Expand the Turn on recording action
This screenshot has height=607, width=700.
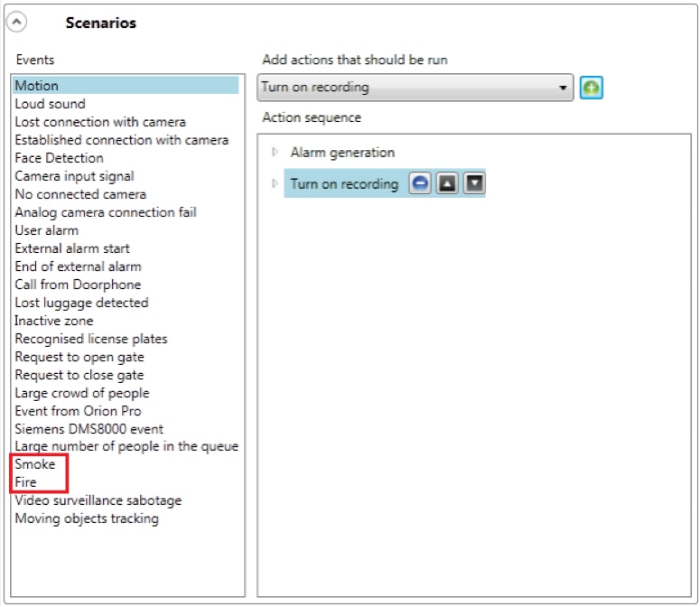275,184
